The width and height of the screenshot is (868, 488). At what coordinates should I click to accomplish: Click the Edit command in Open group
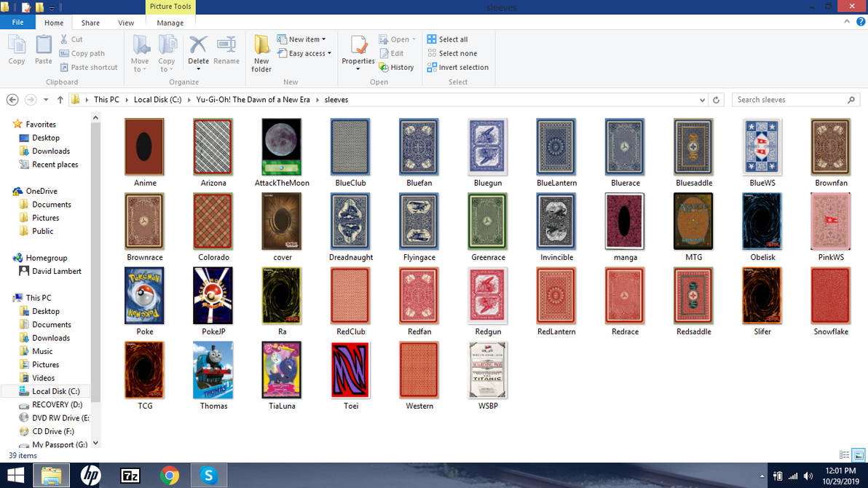click(391, 53)
